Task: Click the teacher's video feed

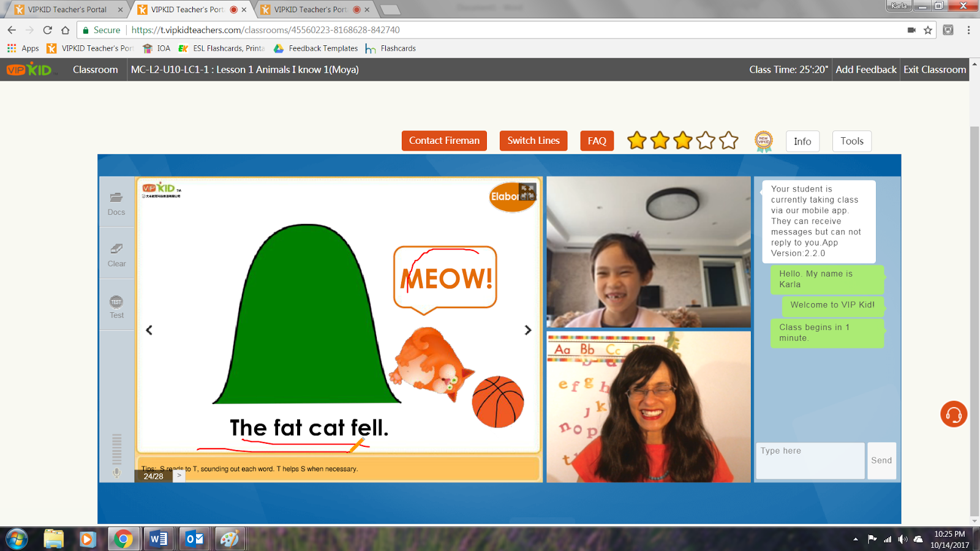Action: [648, 407]
